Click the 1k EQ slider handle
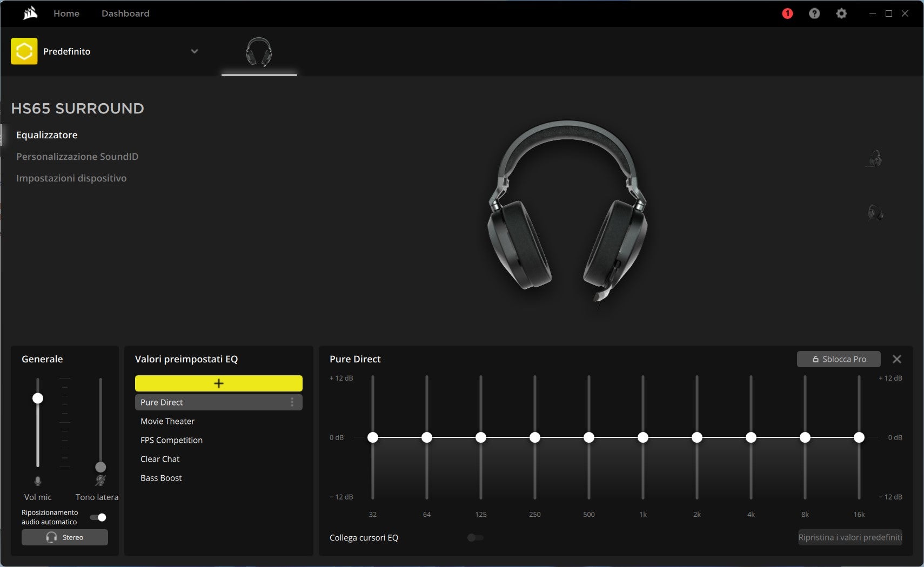The width and height of the screenshot is (924, 567). coord(643,437)
